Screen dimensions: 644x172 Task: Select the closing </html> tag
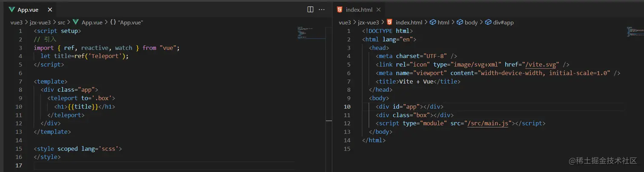click(374, 140)
